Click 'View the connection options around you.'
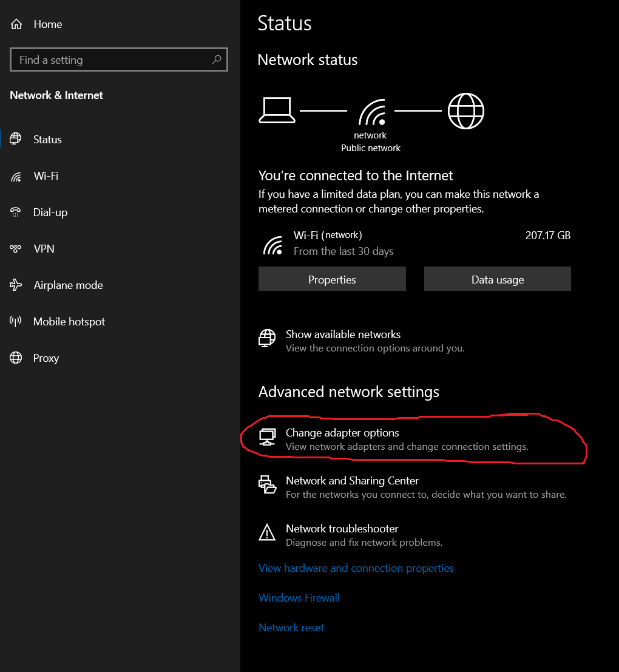 pyautogui.click(x=375, y=348)
